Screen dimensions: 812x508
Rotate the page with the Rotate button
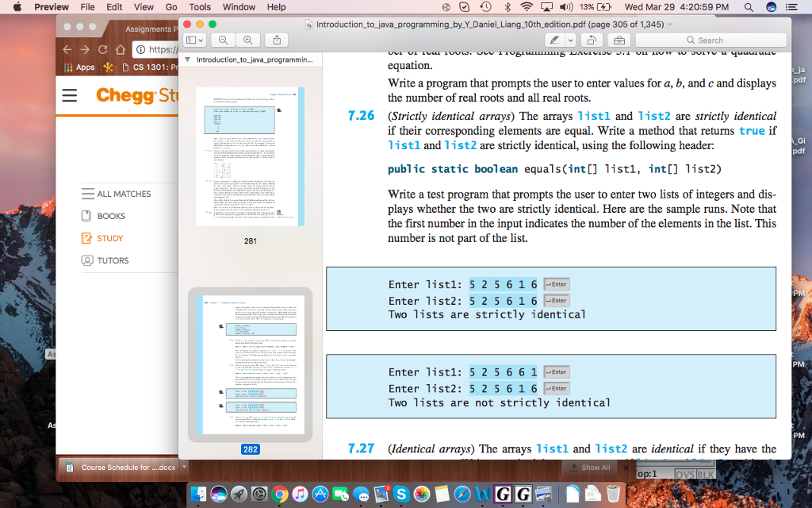[592, 40]
